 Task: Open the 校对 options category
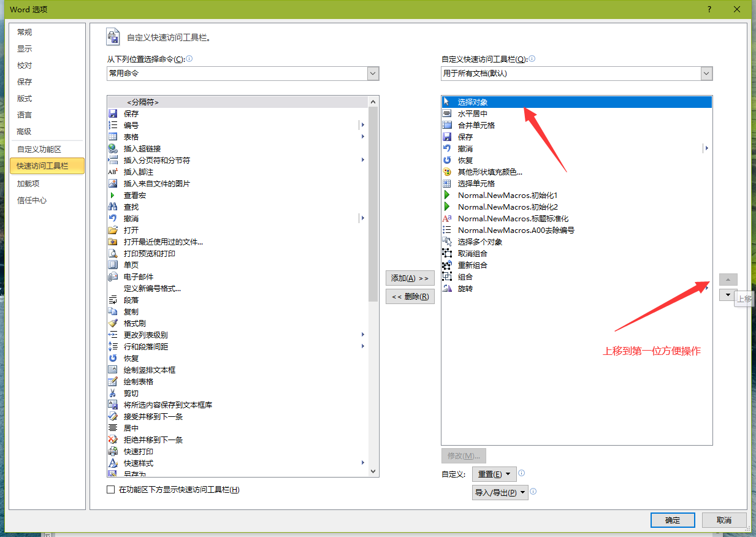(x=47, y=65)
